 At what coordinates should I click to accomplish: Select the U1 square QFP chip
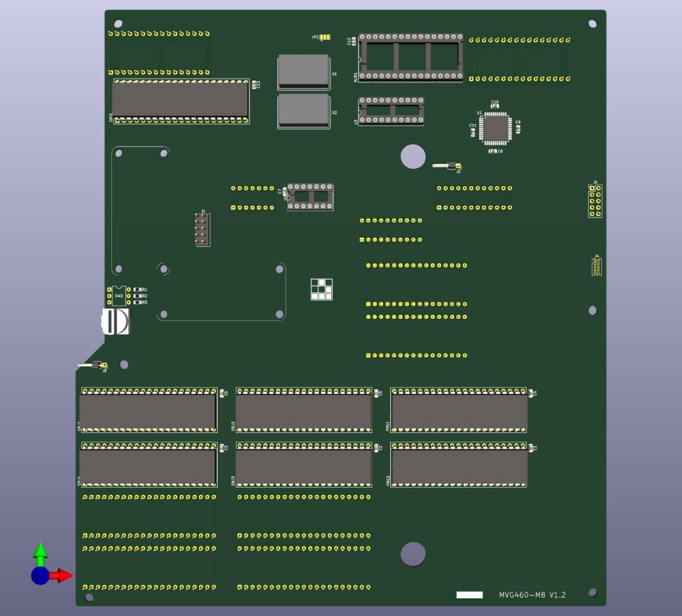click(x=496, y=127)
